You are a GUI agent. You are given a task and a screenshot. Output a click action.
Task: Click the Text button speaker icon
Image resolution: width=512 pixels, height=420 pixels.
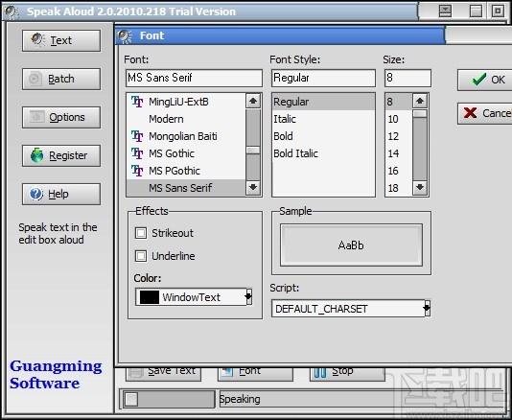(38, 40)
